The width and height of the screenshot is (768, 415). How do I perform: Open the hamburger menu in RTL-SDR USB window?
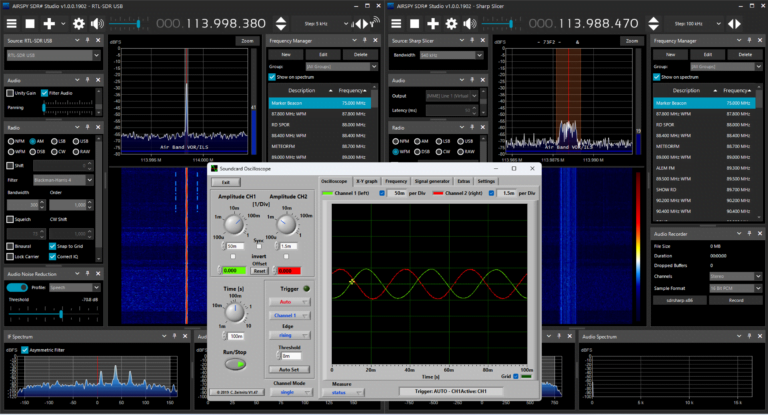(11, 24)
